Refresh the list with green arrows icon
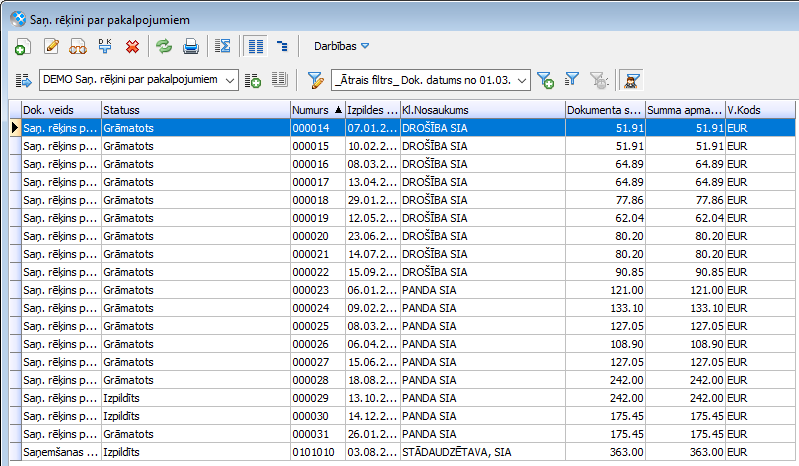This screenshot has width=799, height=466. pyautogui.click(x=164, y=46)
